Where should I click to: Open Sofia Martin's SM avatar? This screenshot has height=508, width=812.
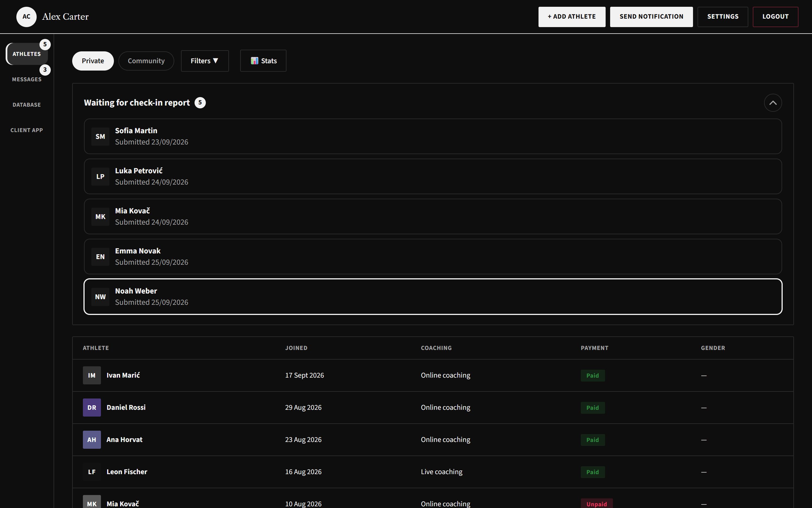(100, 136)
